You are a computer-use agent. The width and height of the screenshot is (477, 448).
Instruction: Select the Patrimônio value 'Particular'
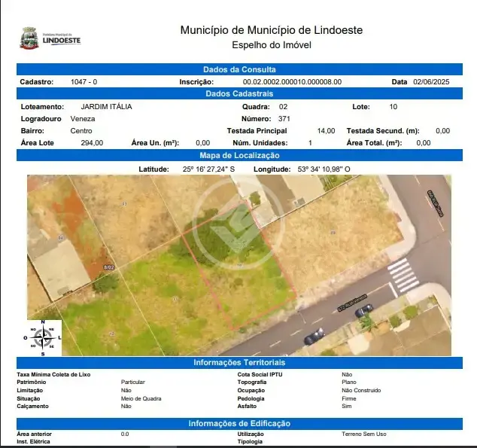click(x=133, y=382)
